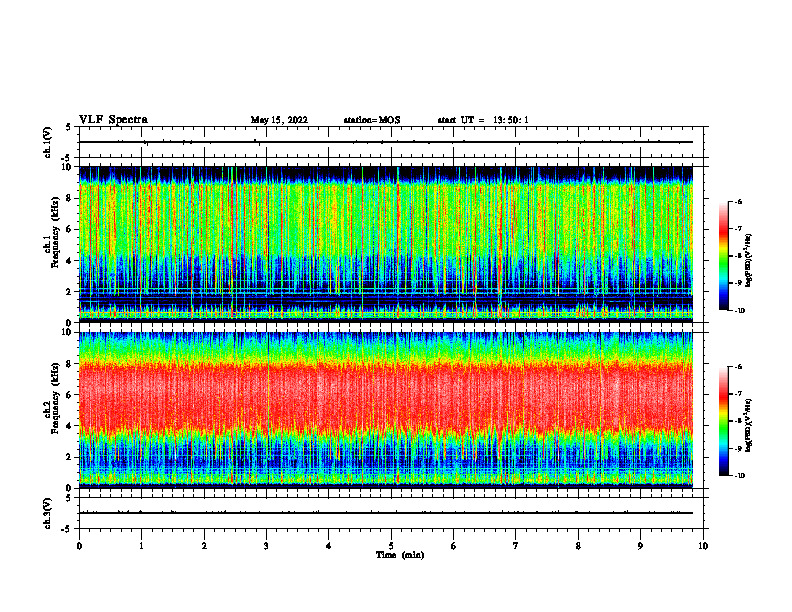
Task: Click the ch.1 PSD color scale bar
Action: [x=723, y=256]
